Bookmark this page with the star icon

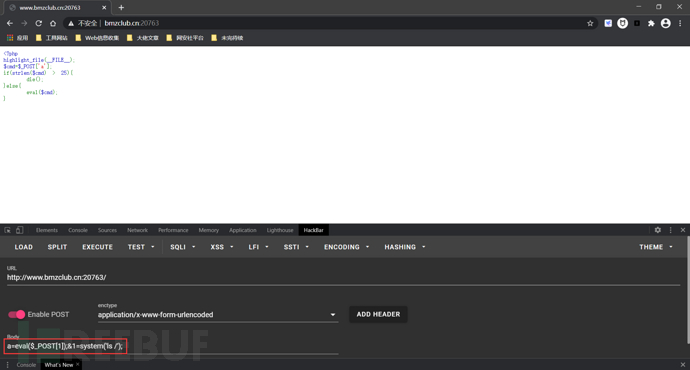coord(590,23)
